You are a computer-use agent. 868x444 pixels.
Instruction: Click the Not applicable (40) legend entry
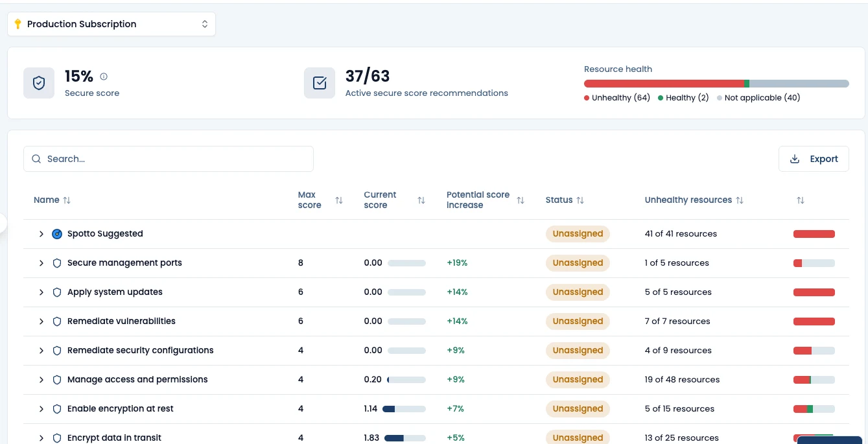tap(758, 98)
